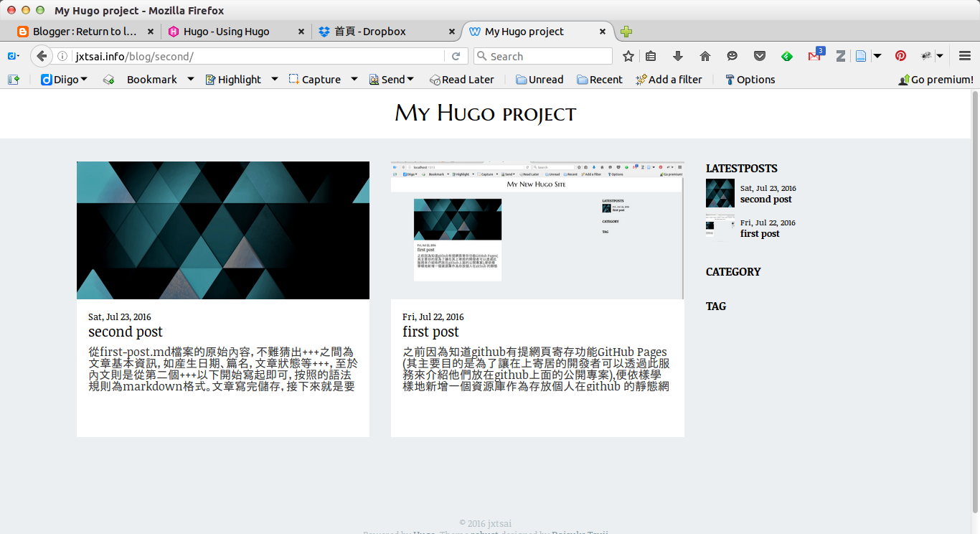Go back with the browser back arrow
This screenshot has height=534, width=980.
click(x=42, y=56)
